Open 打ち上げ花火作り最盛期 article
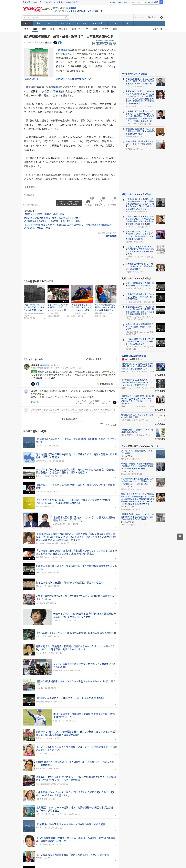Viewport: 186px width, 868px height. pyautogui.click(x=70, y=583)
